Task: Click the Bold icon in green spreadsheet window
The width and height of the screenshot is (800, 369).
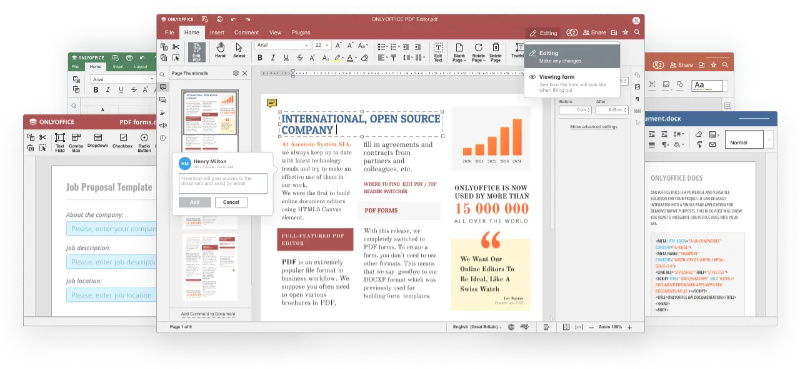Action: (x=95, y=90)
